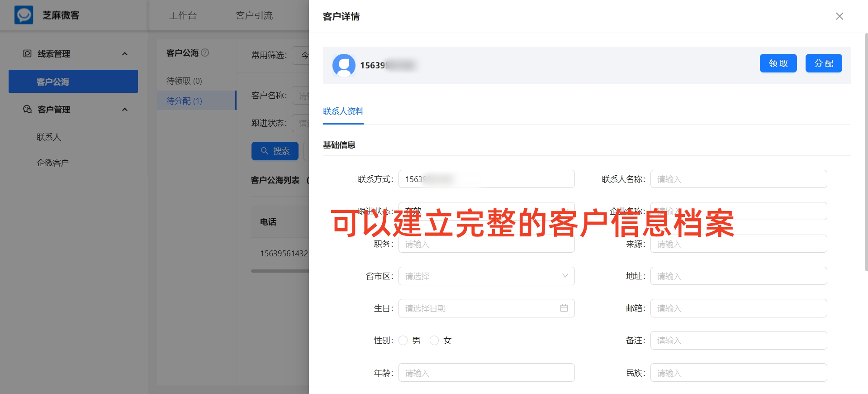Open the 生日 calendar icon
Image resolution: width=868 pixels, height=394 pixels.
point(564,308)
